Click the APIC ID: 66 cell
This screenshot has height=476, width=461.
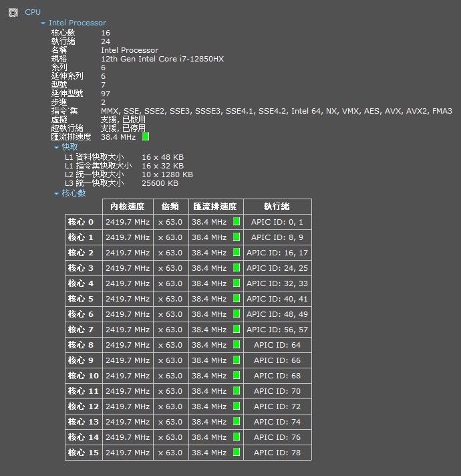(x=277, y=360)
